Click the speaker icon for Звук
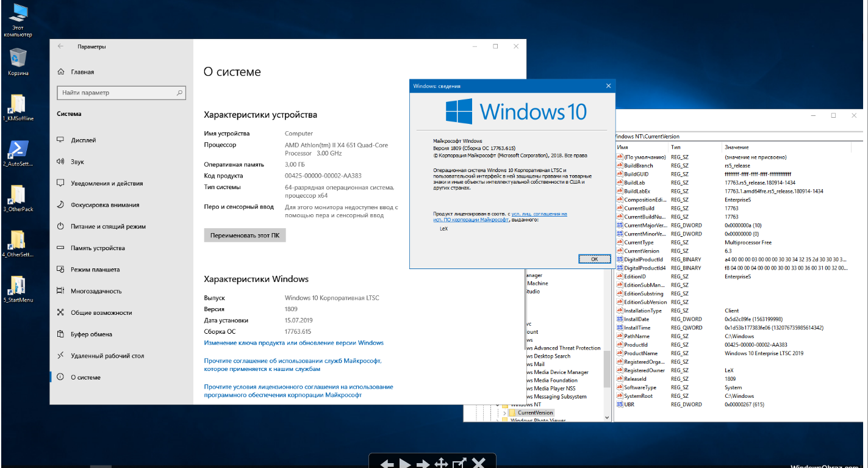 (x=60, y=162)
